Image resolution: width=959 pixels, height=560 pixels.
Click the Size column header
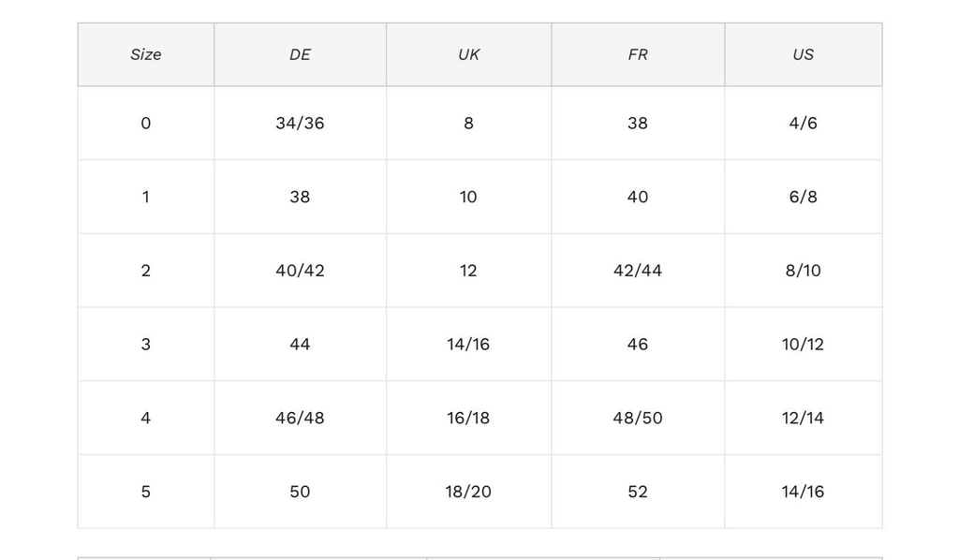pos(145,54)
